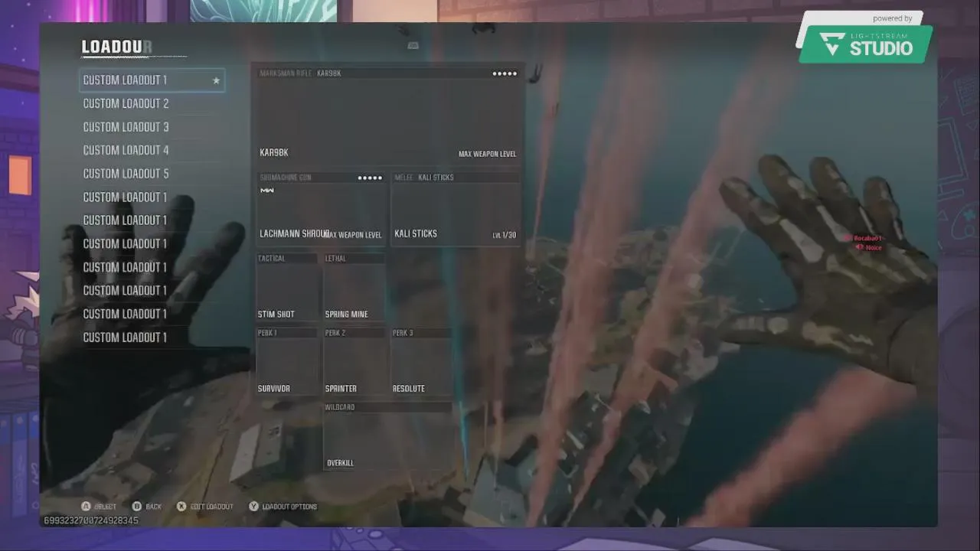Viewport: 980px width, 551px height.
Task: Click the submachine gun attachment dots
Action: [x=370, y=178]
